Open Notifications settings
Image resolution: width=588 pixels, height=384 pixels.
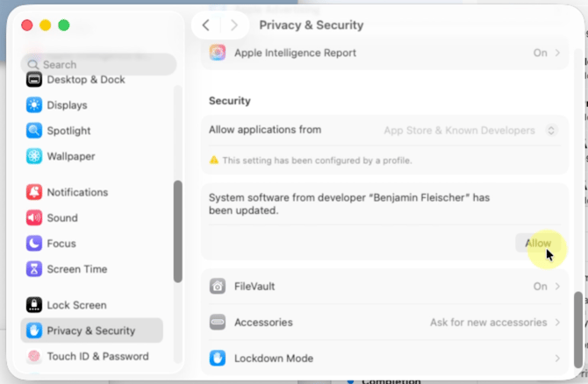pyautogui.click(x=92, y=192)
